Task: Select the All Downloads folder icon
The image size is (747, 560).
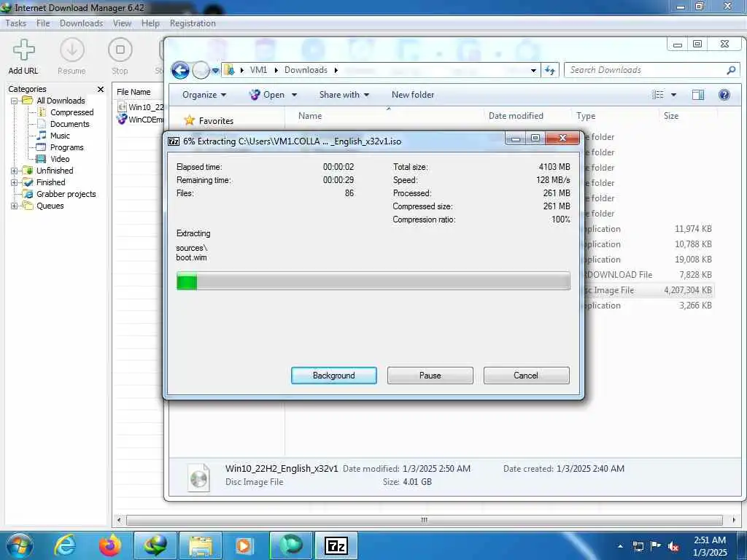Action: coord(28,101)
